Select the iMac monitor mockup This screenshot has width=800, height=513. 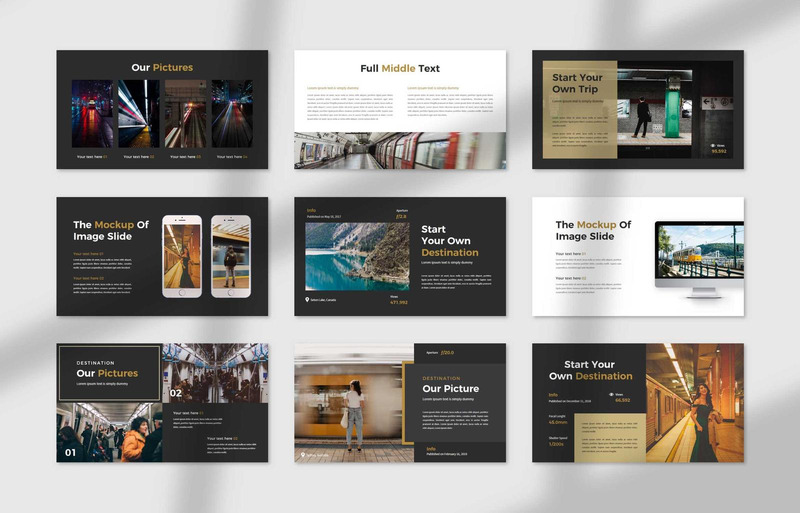pos(699,259)
